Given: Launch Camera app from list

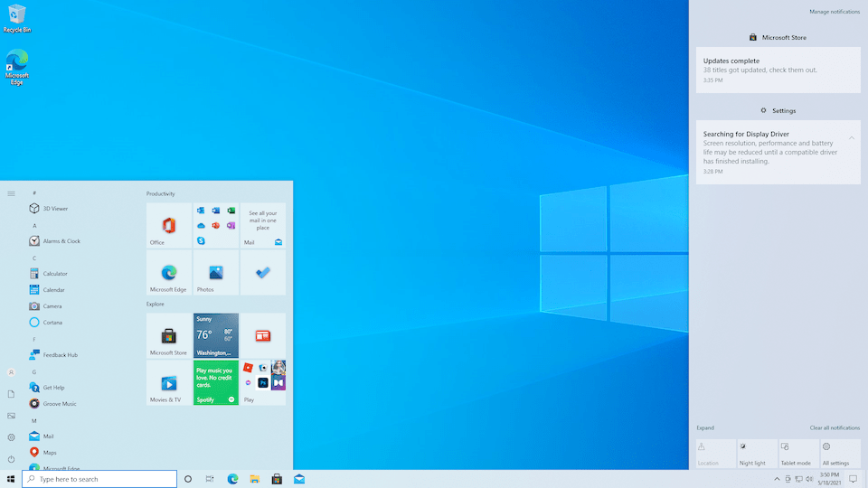Looking at the screenshot, I should [x=45, y=306].
